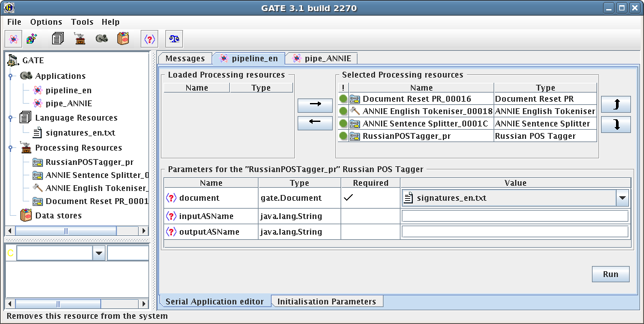Click the gears toolbar icon
The image size is (644, 324).
coord(102,38)
